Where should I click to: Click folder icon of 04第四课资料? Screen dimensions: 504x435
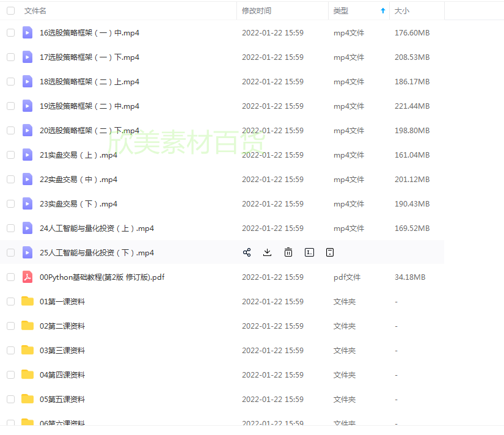pos(27,375)
